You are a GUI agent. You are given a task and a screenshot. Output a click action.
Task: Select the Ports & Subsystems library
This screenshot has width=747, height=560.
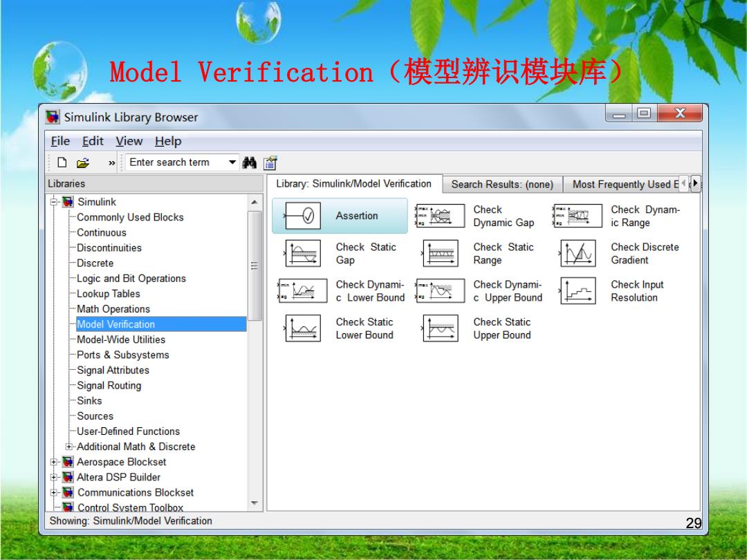[x=123, y=355]
